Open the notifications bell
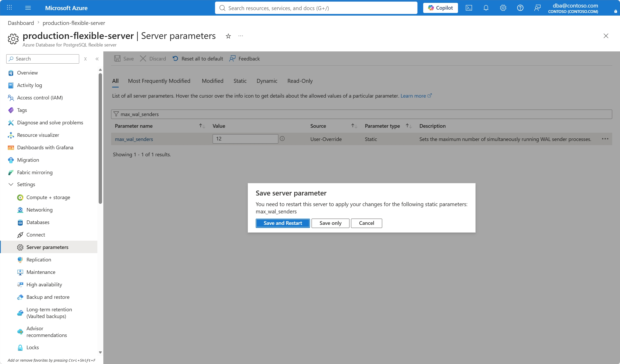620x364 pixels. click(x=486, y=8)
